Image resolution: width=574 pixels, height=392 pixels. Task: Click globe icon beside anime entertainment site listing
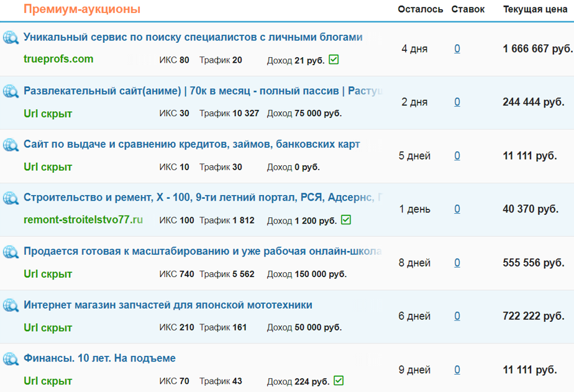tap(11, 91)
